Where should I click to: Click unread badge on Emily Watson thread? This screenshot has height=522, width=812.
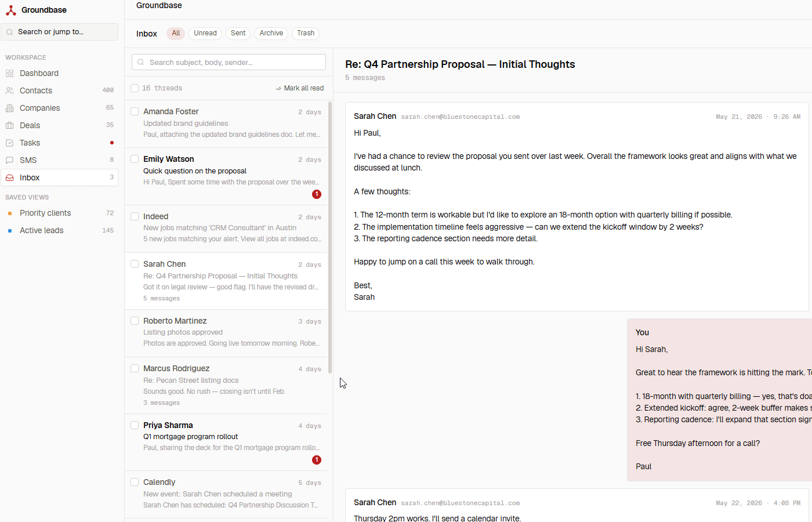tap(317, 194)
